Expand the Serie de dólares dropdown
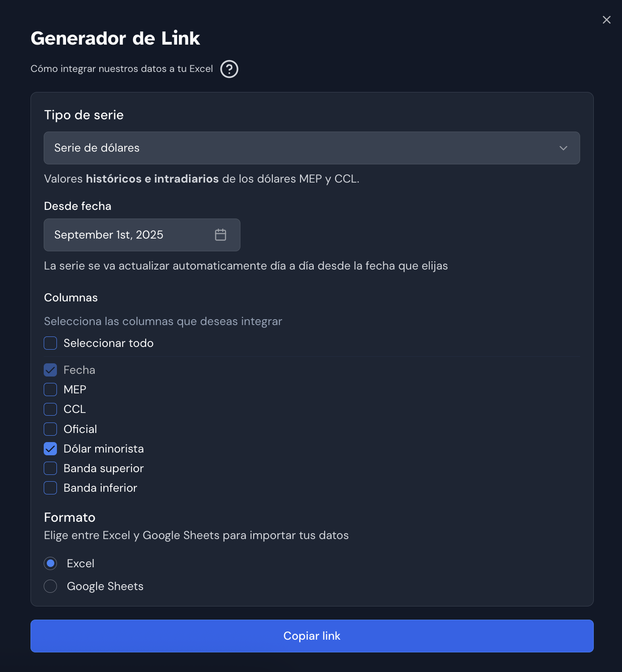Viewport: 622px width, 672px height. [x=311, y=148]
